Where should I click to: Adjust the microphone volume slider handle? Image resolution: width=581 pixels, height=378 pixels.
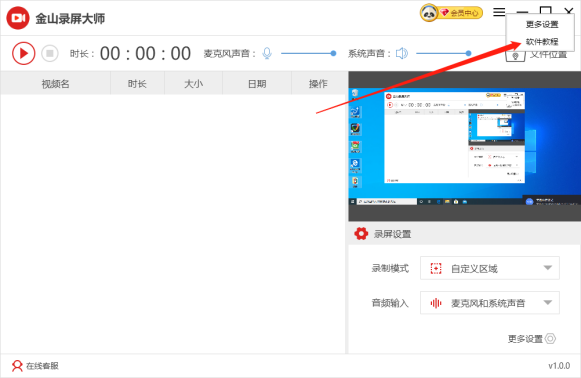[x=333, y=53]
